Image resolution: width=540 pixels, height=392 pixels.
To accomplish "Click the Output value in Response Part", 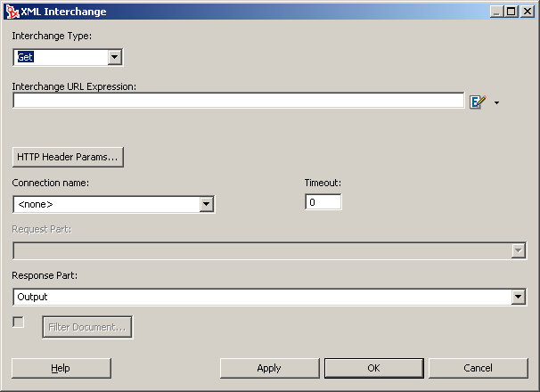I will tap(32, 297).
